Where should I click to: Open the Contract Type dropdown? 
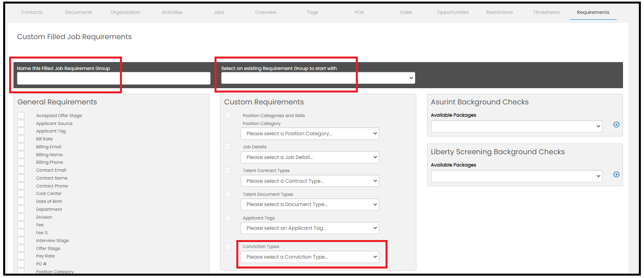point(310,181)
